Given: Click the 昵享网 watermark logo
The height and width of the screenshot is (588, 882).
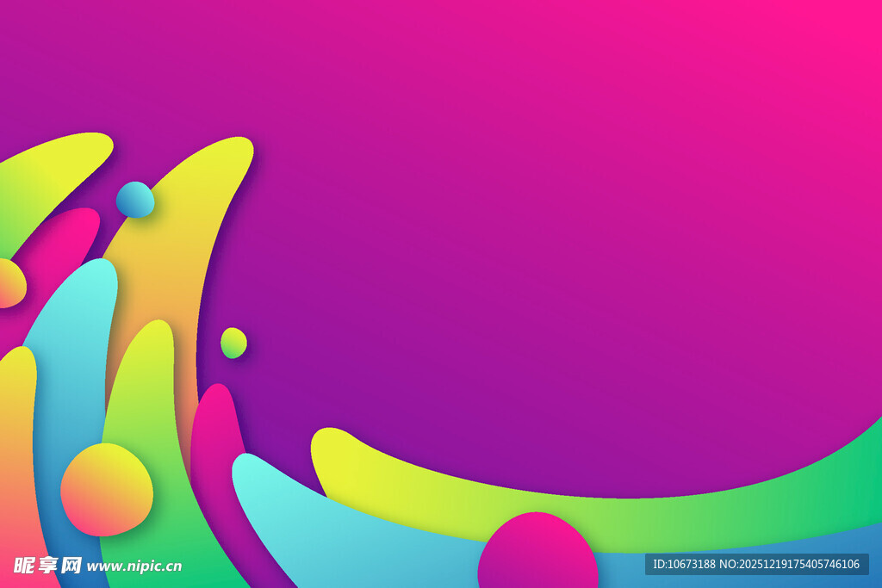Looking at the screenshot, I should [47, 566].
